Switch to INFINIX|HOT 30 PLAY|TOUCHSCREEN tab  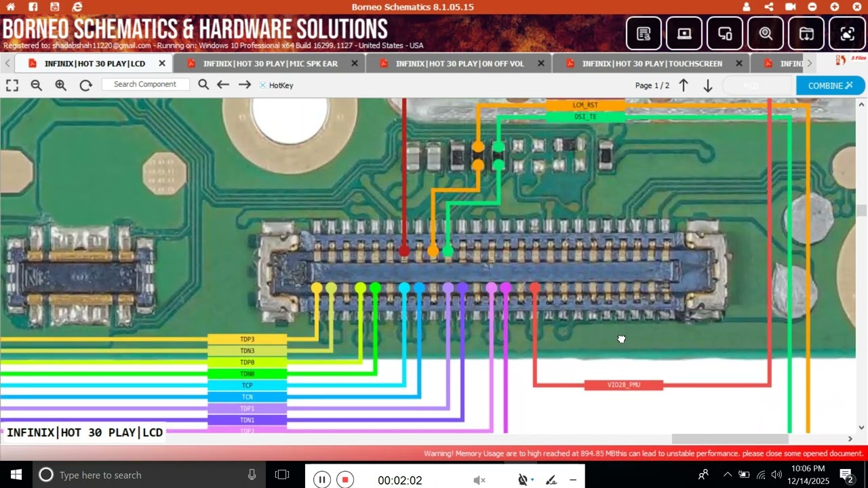tap(652, 64)
